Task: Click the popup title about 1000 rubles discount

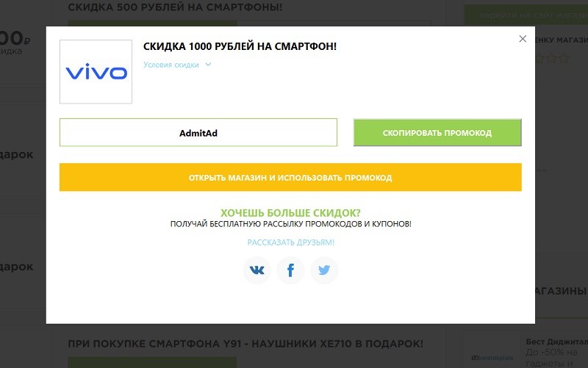Action: tap(240, 47)
